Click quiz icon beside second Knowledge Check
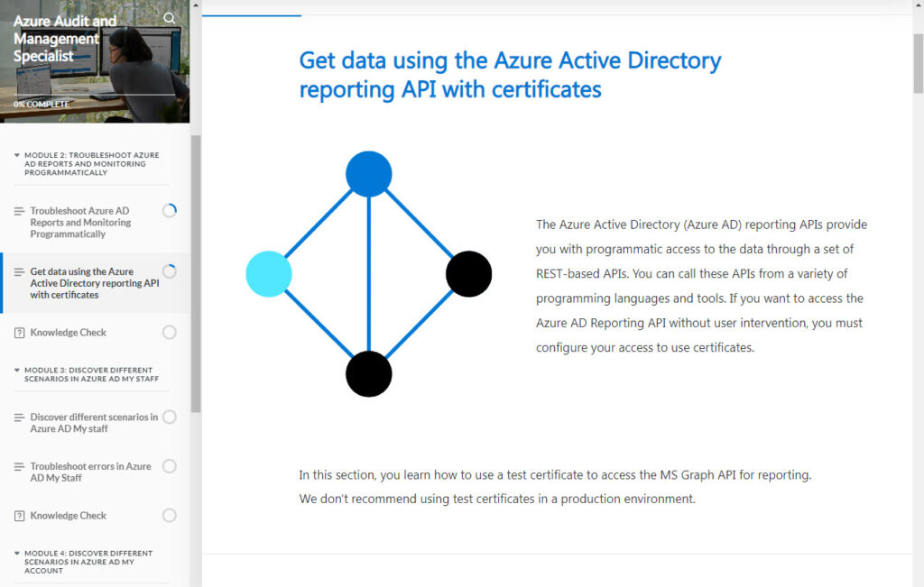The image size is (924, 587). (x=19, y=516)
